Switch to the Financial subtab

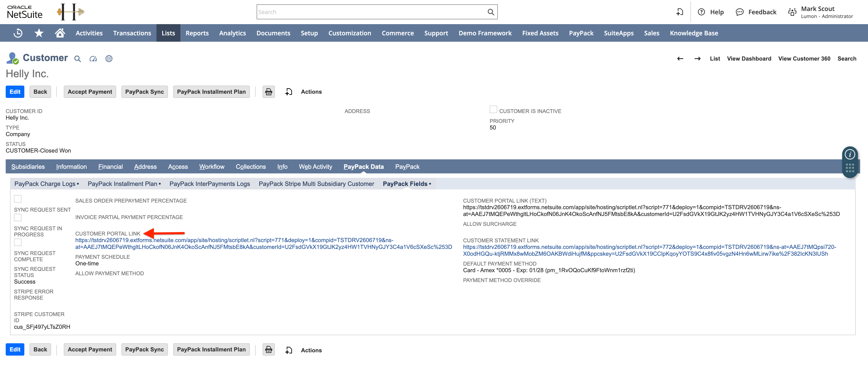pyautogui.click(x=110, y=166)
